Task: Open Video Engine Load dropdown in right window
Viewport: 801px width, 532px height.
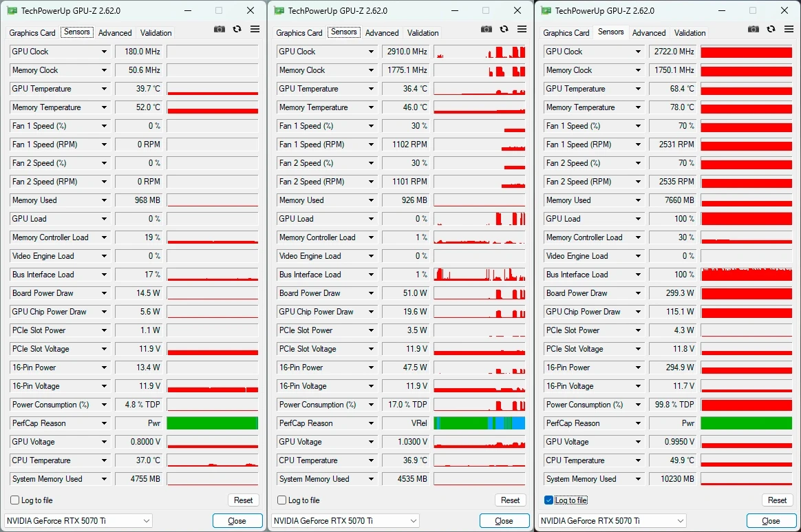Action: point(639,256)
